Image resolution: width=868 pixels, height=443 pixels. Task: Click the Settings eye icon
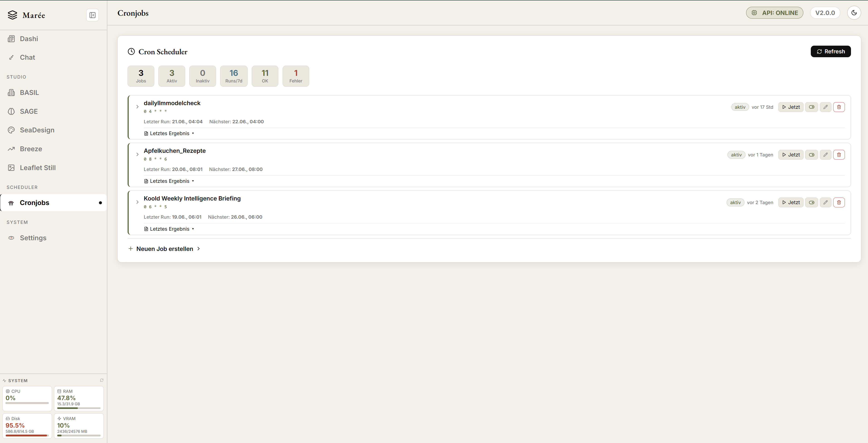pyautogui.click(x=11, y=238)
